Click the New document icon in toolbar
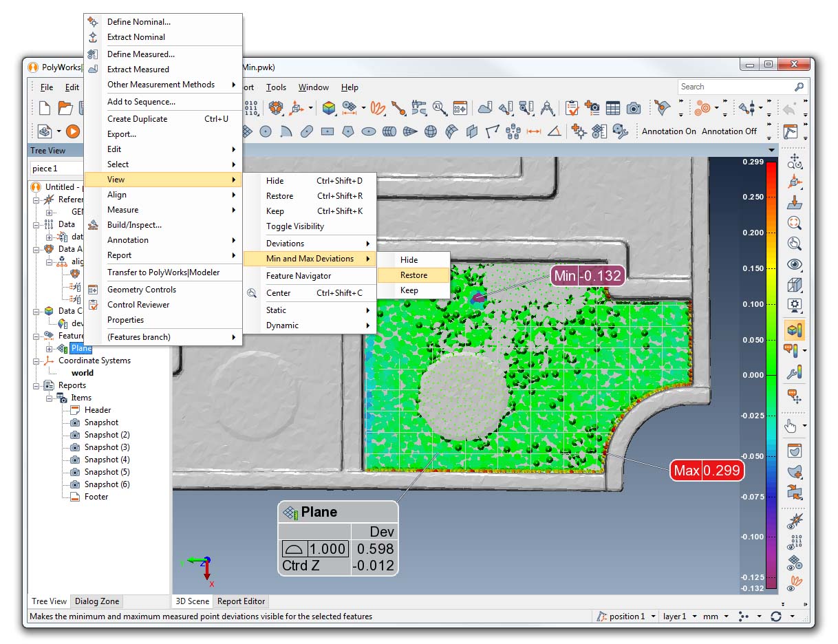Viewport: 838px width, 644px height. click(45, 108)
